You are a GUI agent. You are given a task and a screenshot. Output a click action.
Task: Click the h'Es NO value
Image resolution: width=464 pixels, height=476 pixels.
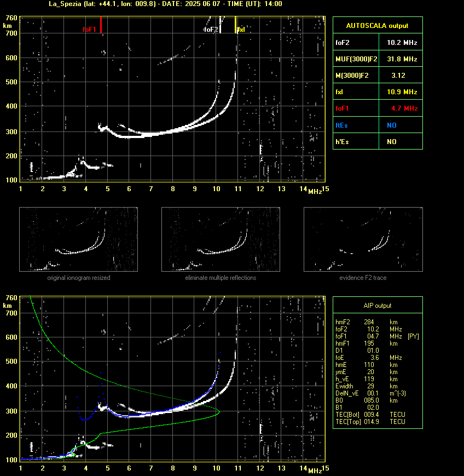pos(401,141)
